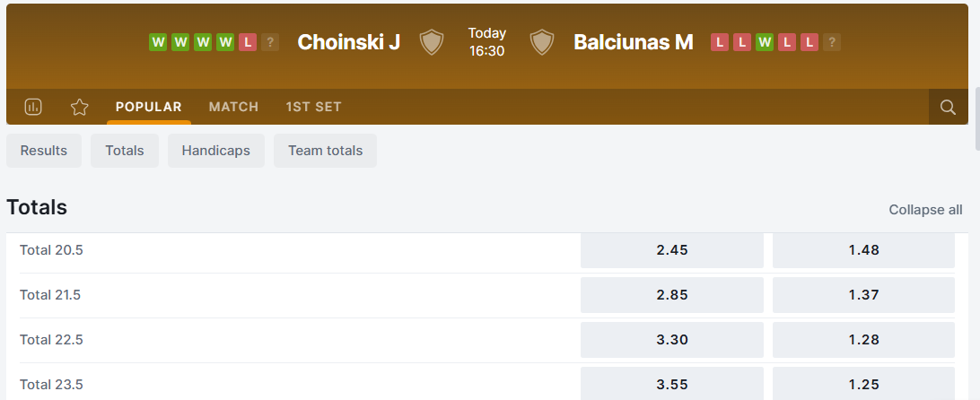
Task: Filter markets by Handicaps
Action: tap(215, 151)
